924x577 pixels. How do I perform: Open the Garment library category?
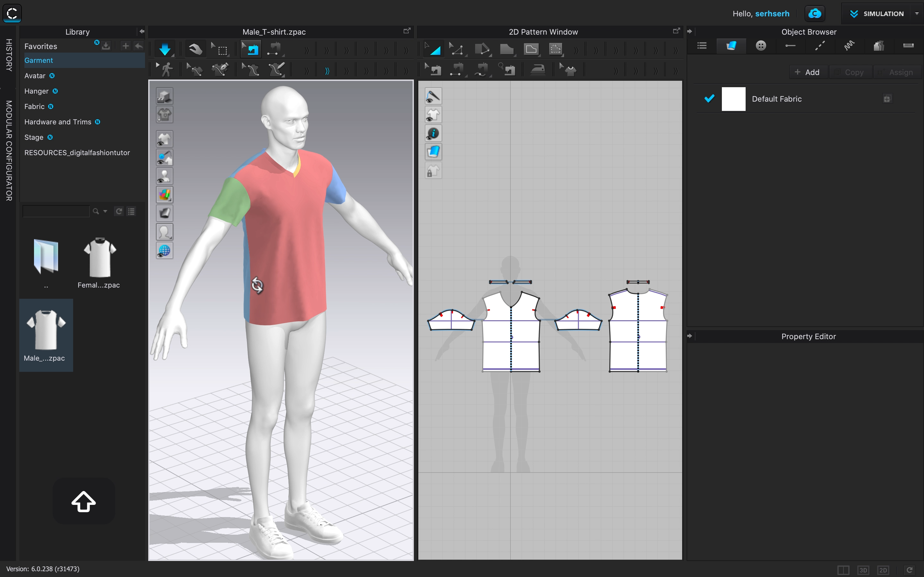pos(38,61)
